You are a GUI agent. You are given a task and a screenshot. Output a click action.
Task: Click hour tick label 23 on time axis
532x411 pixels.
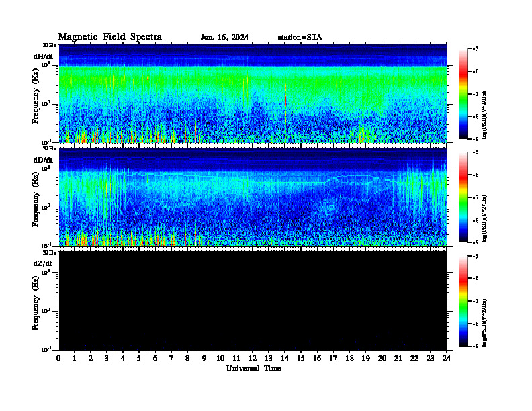pos(430,359)
